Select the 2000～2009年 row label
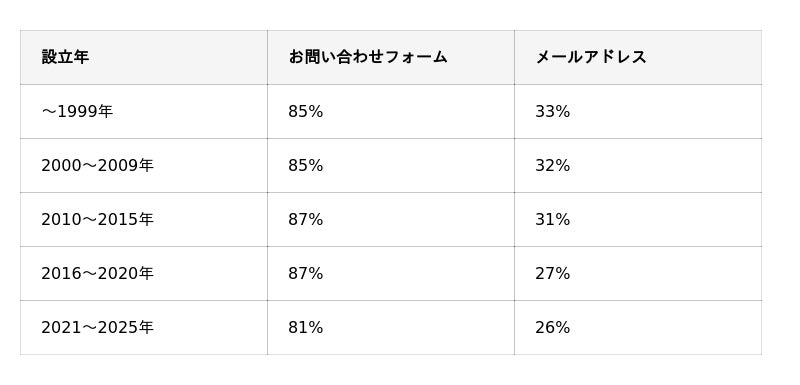Viewport: 800px width, 385px height. [x=97, y=165]
